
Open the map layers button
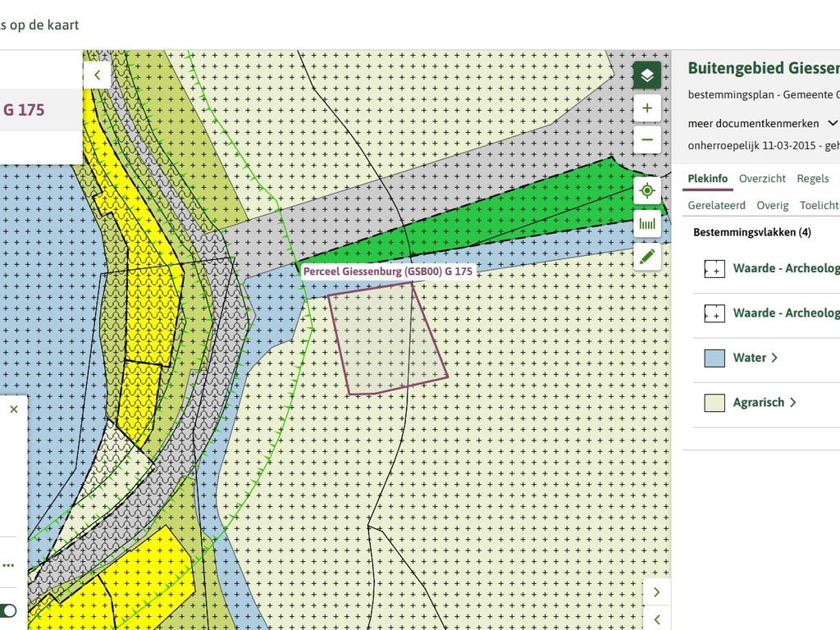click(x=646, y=75)
